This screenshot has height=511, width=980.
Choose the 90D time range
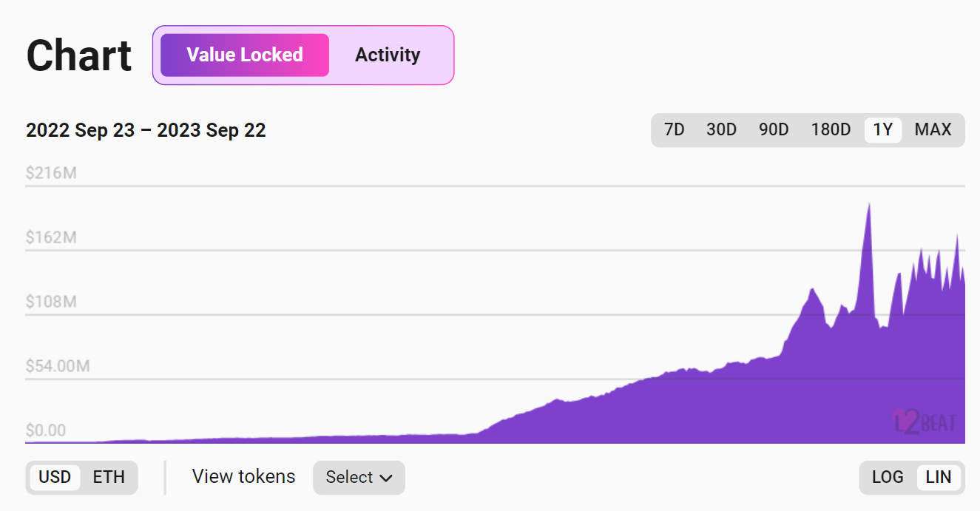pos(774,130)
